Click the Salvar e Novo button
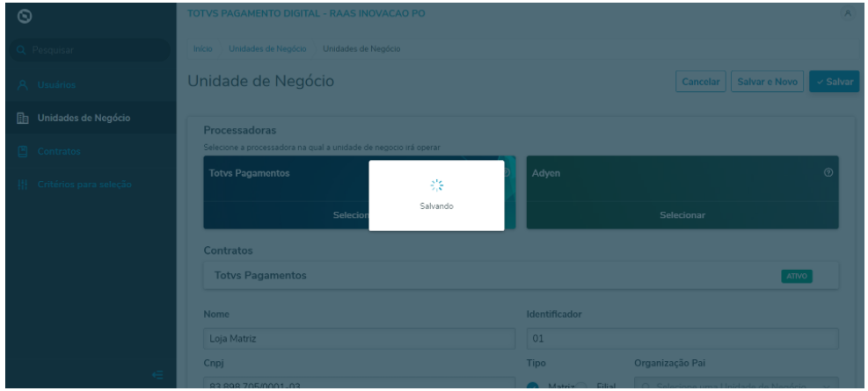 [767, 82]
